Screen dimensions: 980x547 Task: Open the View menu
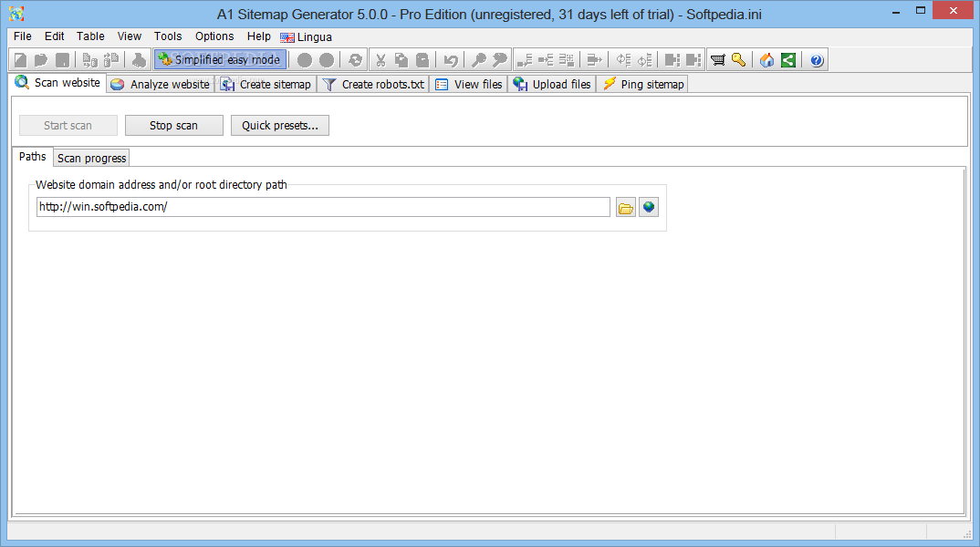[130, 36]
